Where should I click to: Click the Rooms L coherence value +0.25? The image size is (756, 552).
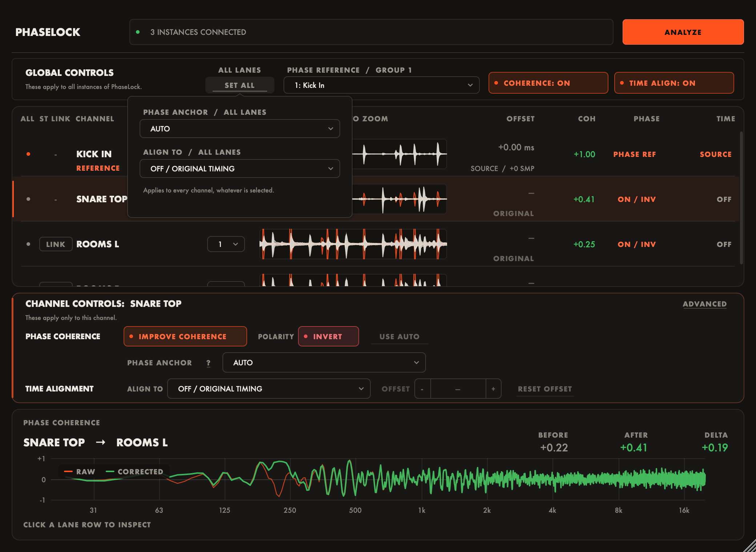[x=584, y=244]
